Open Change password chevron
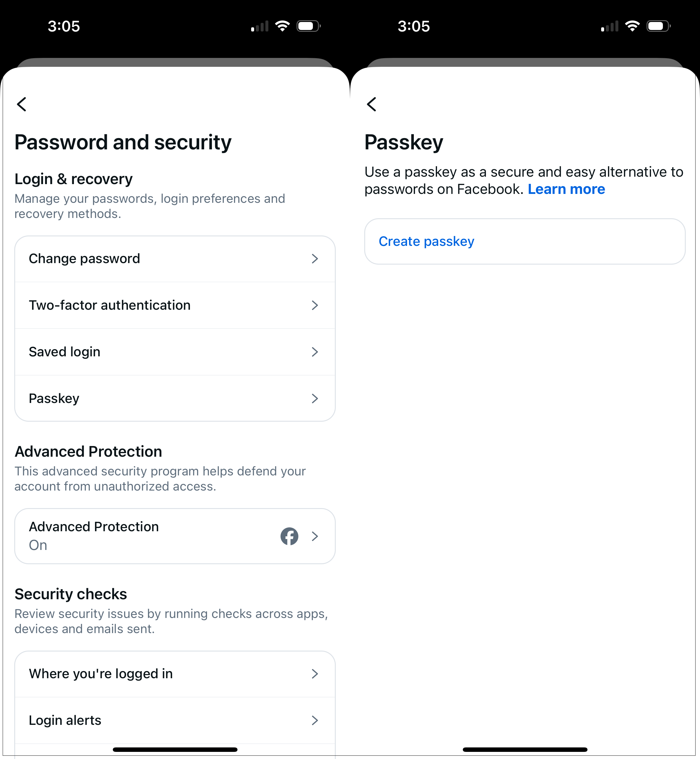 pyautogui.click(x=314, y=259)
